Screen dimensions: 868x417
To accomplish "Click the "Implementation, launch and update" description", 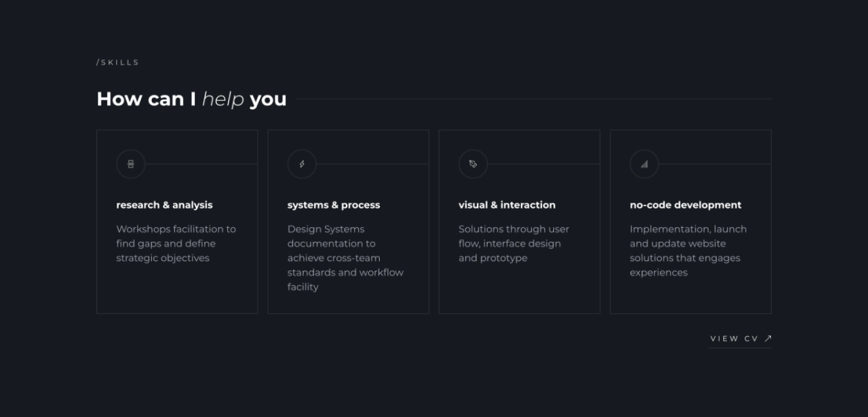I will (688, 251).
